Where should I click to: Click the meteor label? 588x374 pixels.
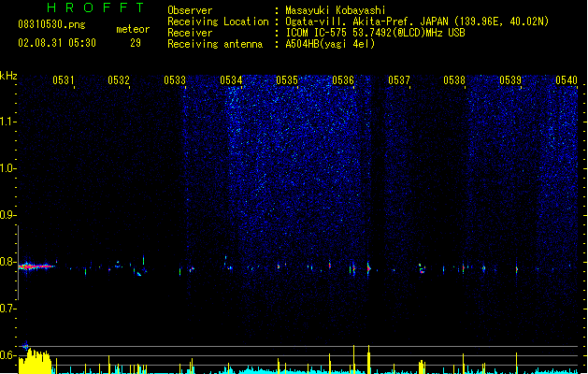[x=133, y=29]
